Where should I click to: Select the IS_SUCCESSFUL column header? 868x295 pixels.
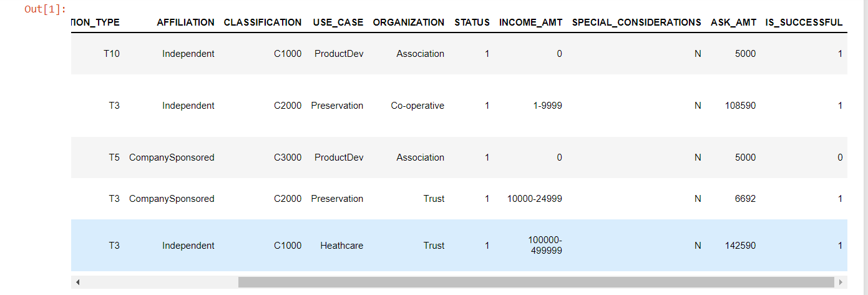point(804,22)
